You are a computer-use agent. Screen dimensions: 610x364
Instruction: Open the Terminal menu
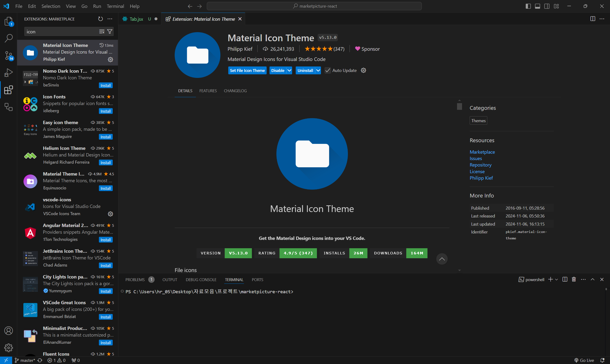115,6
